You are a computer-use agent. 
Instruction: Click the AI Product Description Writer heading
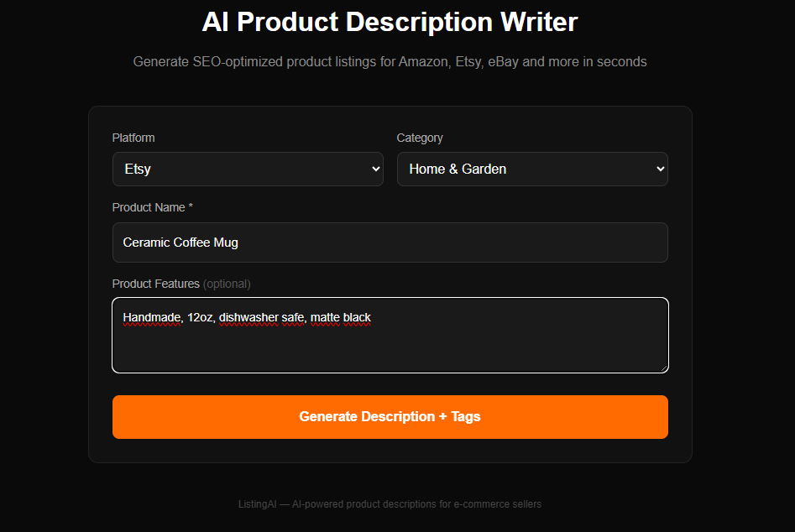coord(390,22)
